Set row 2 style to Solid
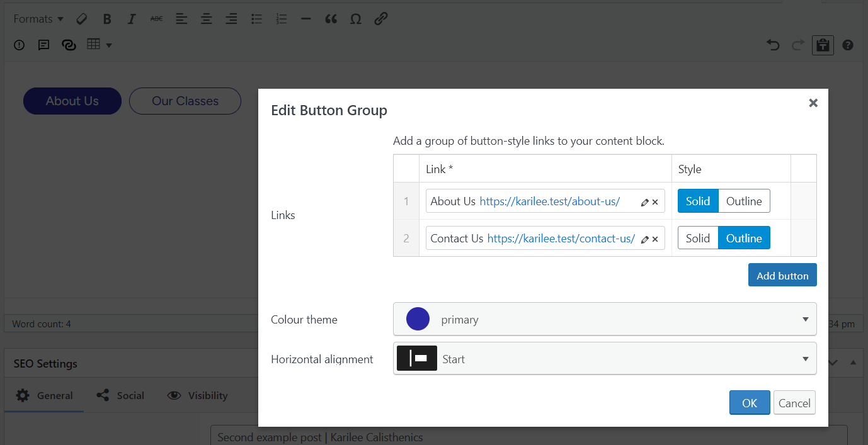Image resolution: width=868 pixels, height=445 pixels. pyautogui.click(x=698, y=239)
